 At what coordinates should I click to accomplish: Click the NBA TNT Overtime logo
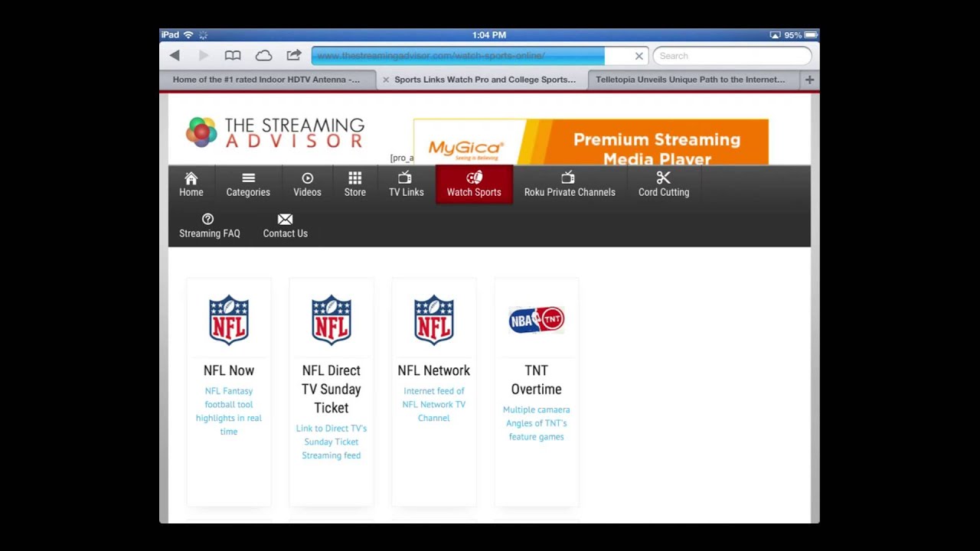(x=537, y=320)
